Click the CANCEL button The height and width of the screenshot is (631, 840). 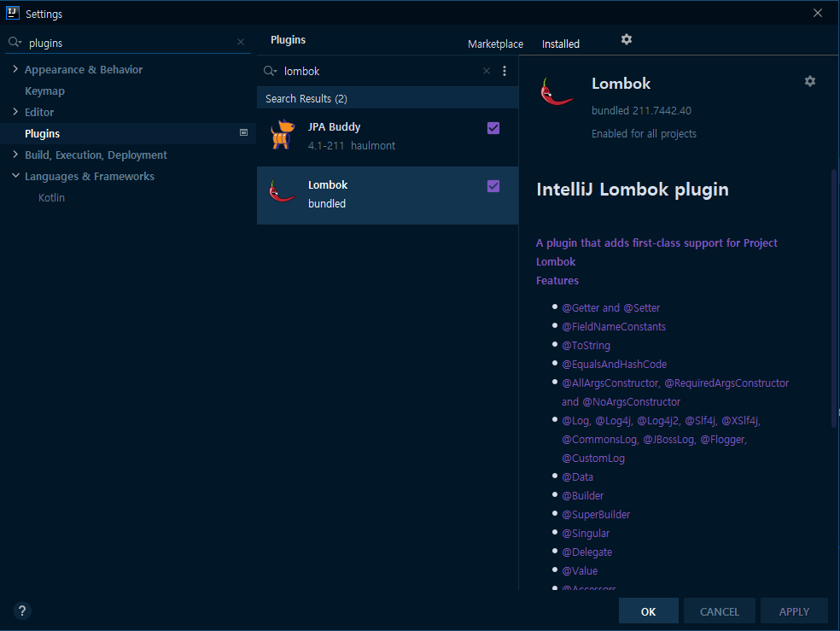(x=720, y=611)
